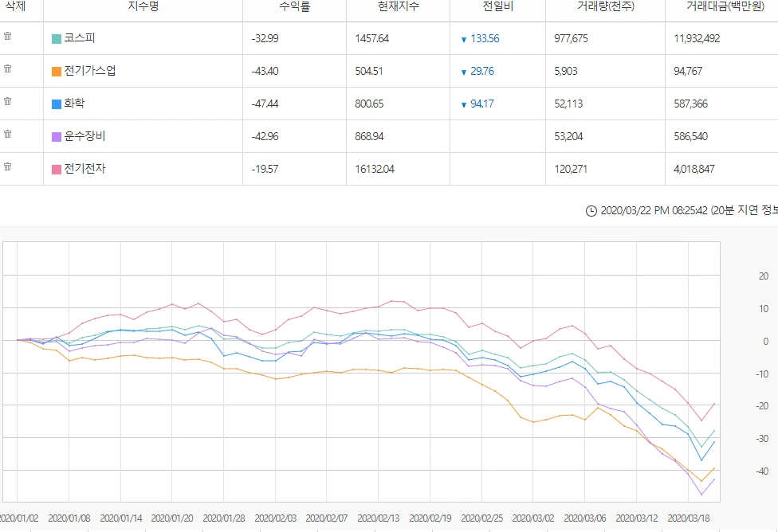Image resolution: width=778 pixels, height=532 pixels.
Task: Click the trading value 4,018,847
Action: pos(694,170)
